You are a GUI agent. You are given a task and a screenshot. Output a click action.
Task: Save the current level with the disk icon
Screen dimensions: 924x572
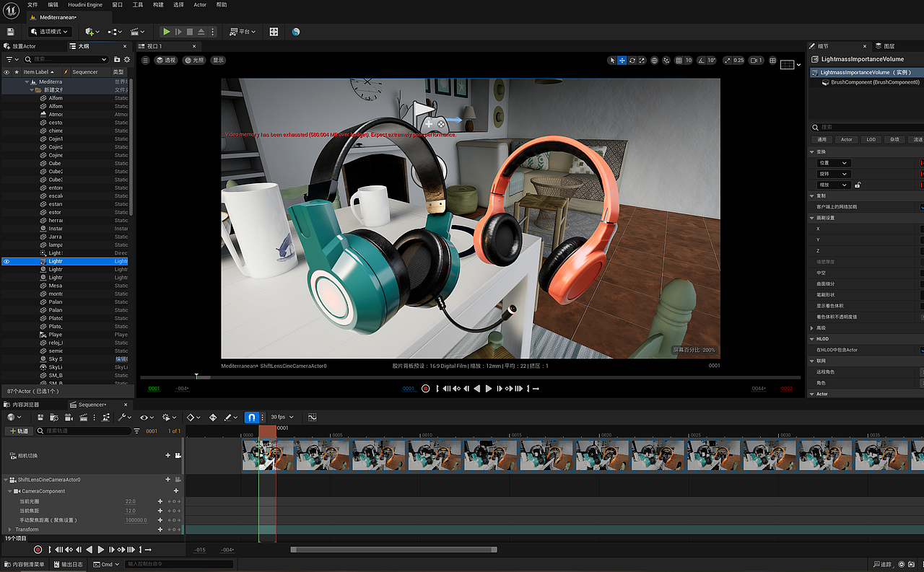point(10,32)
